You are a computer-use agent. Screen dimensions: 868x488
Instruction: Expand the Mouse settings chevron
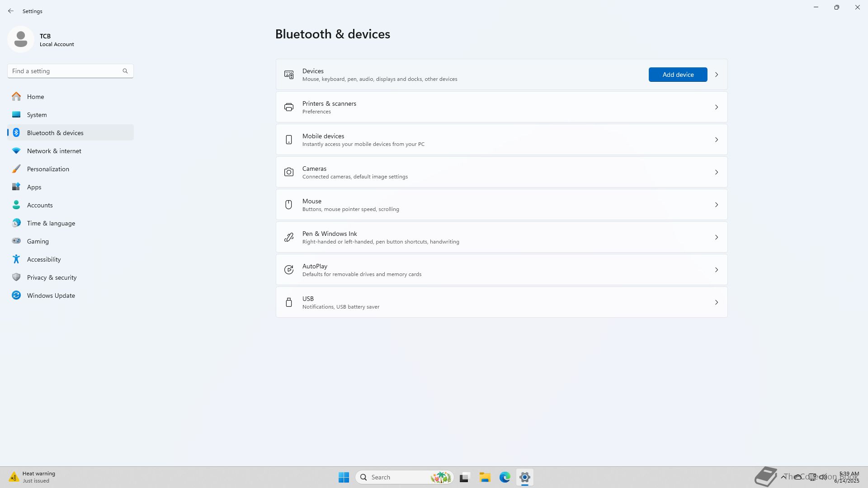click(x=716, y=205)
